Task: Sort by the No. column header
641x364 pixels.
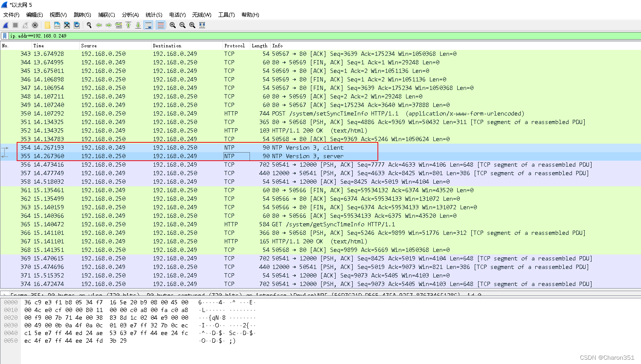Action: click(x=16, y=46)
